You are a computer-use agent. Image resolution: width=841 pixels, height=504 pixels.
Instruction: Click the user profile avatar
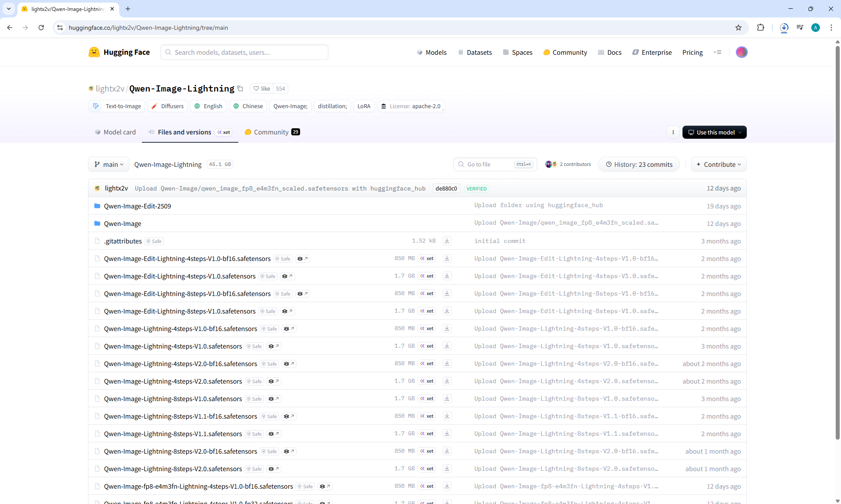click(742, 52)
